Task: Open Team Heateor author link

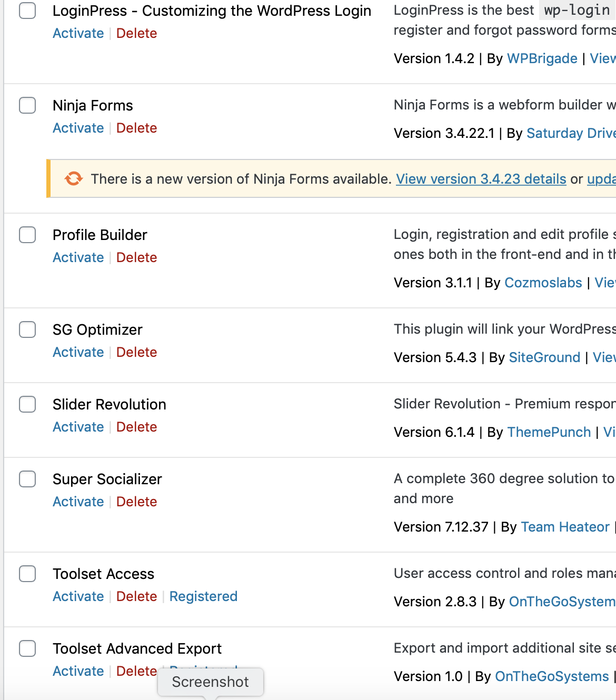Action: coord(565,527)
